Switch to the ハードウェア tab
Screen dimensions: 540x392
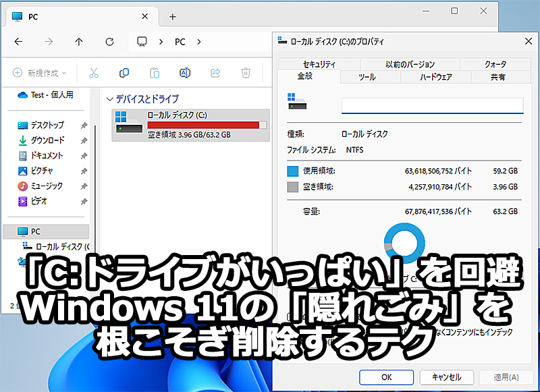pyautogui.click(x=435, y=77)
